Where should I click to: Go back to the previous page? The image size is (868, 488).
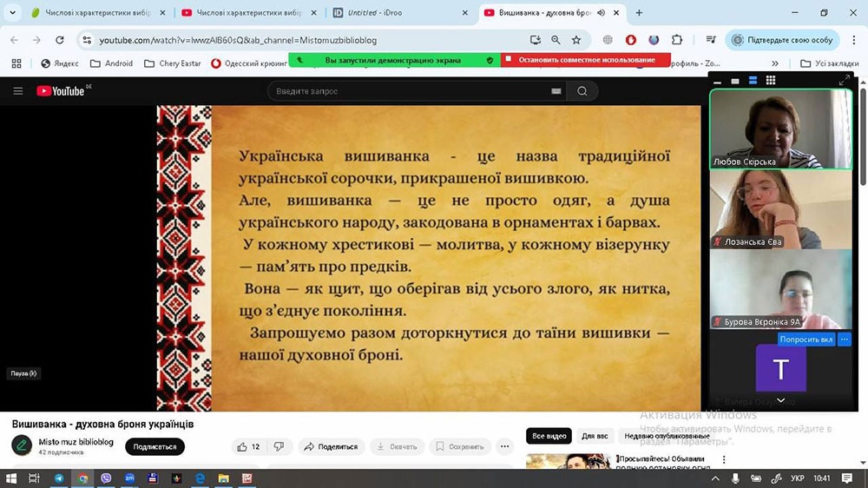point(15,40)
